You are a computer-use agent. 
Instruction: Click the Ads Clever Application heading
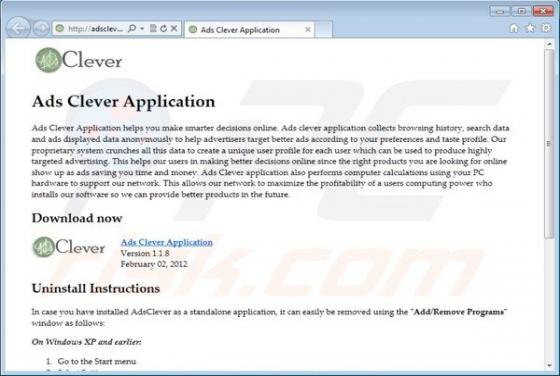pyautogui.click(x=124, y=102)
